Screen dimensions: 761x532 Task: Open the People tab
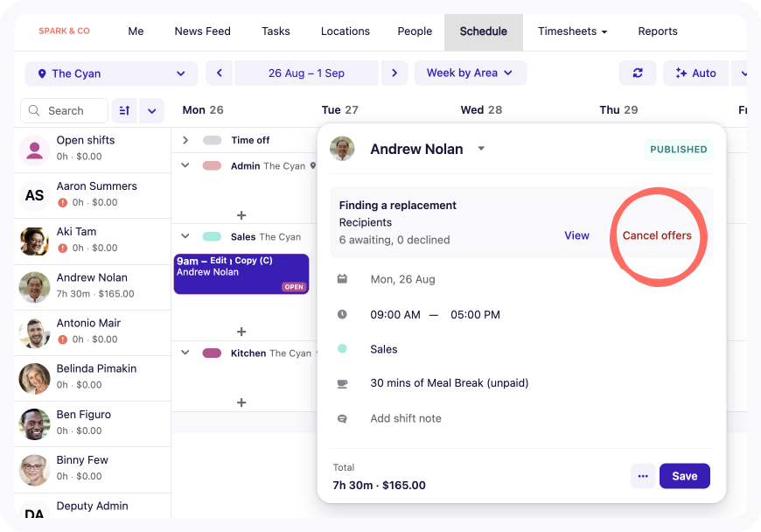pos(415,31)
